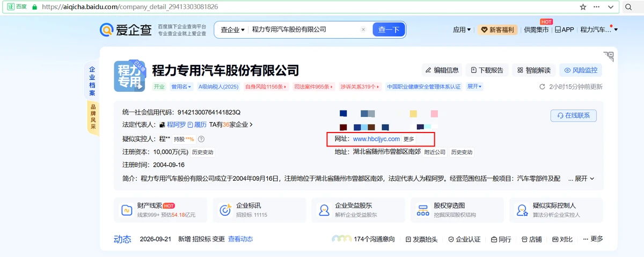Click 中国职业健康安全管理体系认证 tag
644x257 pixels.
coord(423,86)
